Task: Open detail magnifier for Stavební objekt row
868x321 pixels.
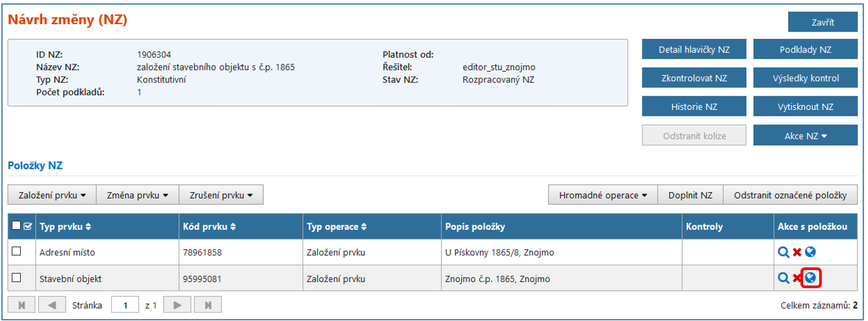Action: tap(783, 278)
